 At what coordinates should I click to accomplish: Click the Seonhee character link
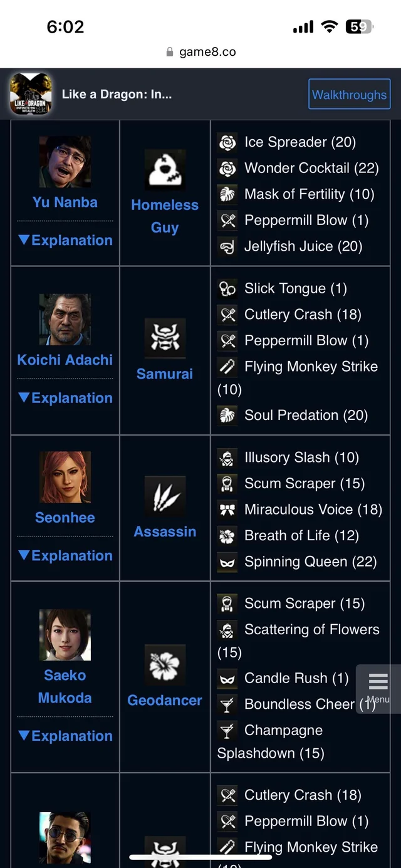tap(65, 518)
